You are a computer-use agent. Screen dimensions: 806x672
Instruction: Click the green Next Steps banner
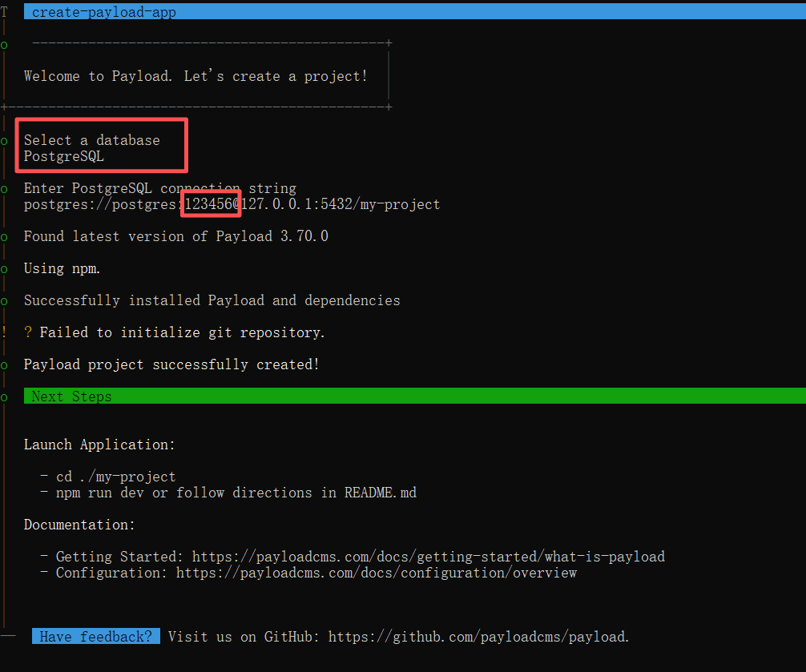tap(414, 396)
